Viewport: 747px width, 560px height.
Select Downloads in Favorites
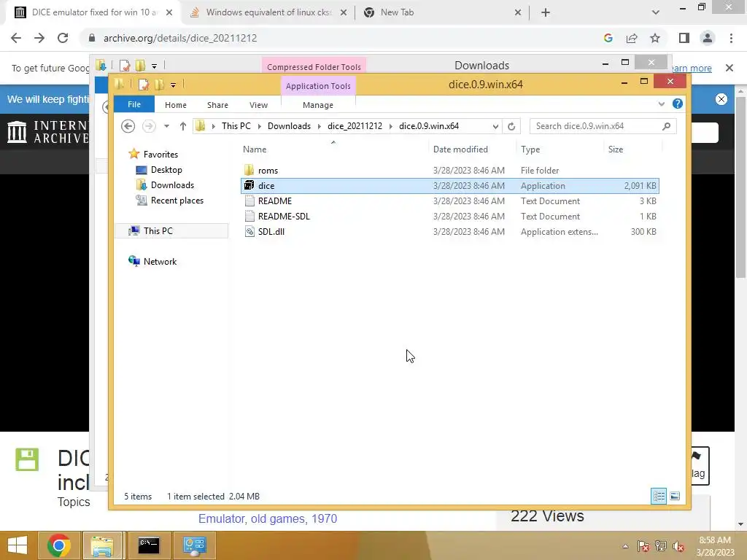pos(172,185)
